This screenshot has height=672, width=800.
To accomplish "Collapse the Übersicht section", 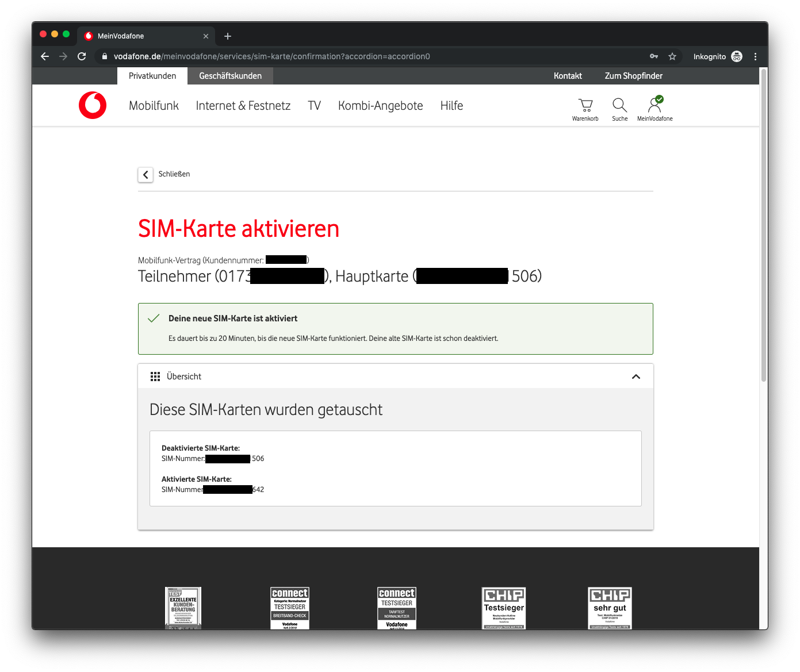I will [x=636, y=377].
